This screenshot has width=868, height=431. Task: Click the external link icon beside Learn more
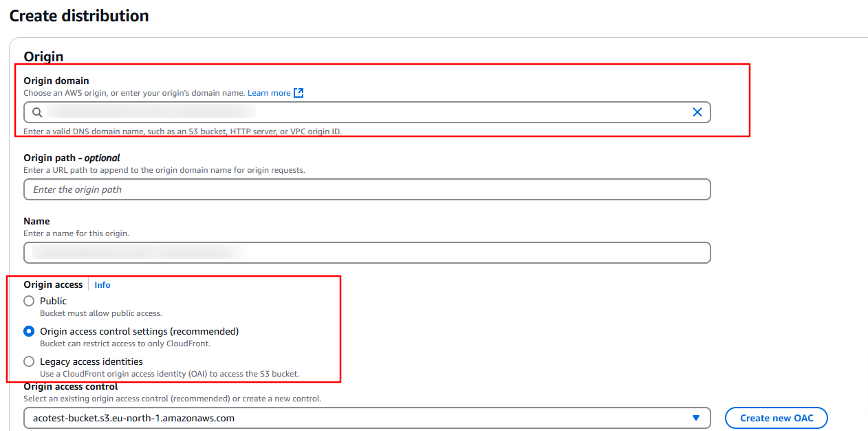coord(299,93)
